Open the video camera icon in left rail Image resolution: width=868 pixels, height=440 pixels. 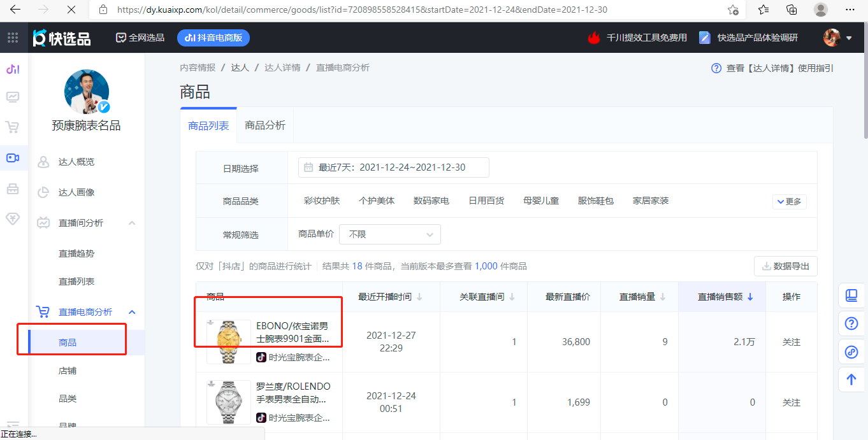tap(13, 158)
